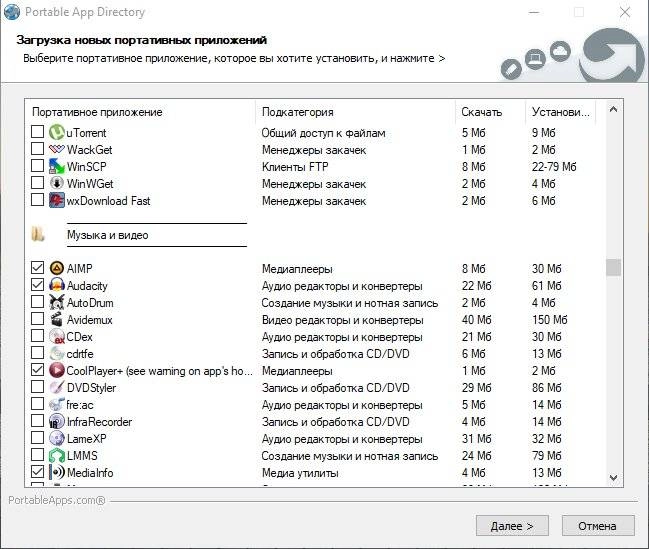Check the WinSCP checkbox

click(37, 166)
